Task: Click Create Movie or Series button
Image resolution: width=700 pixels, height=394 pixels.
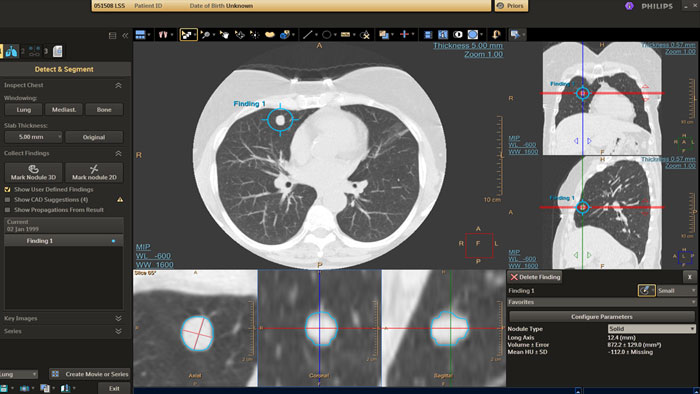Action: point(90,374)
